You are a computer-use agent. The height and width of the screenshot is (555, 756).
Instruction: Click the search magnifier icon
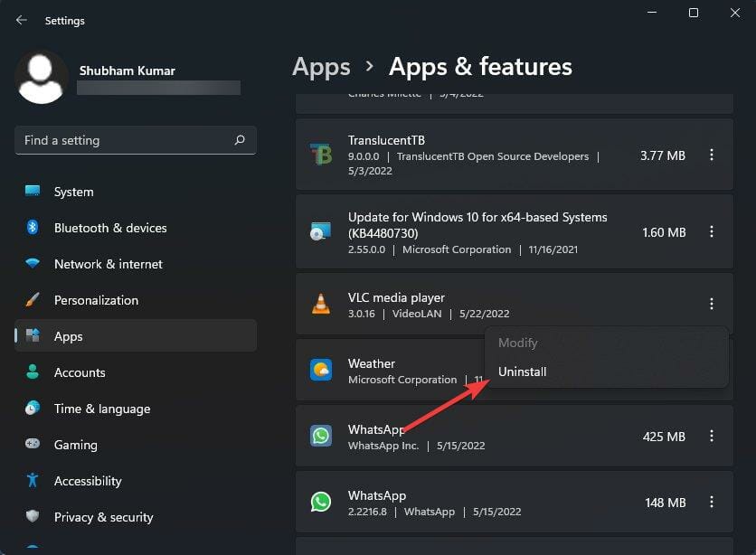[x=240, y=140]
